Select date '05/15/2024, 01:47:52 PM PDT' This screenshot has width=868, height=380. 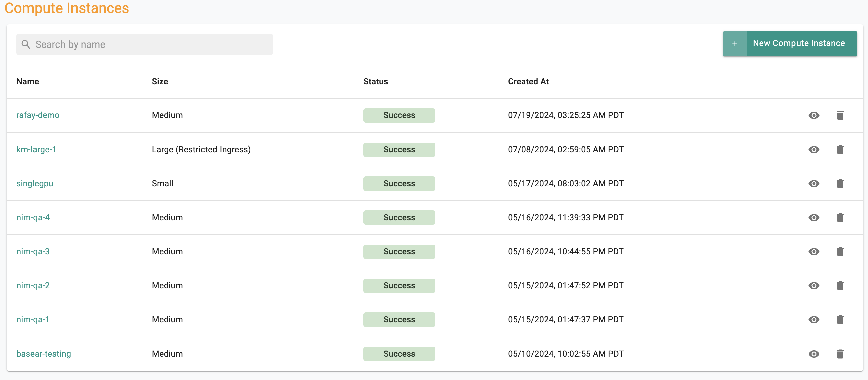pos(566,285)
